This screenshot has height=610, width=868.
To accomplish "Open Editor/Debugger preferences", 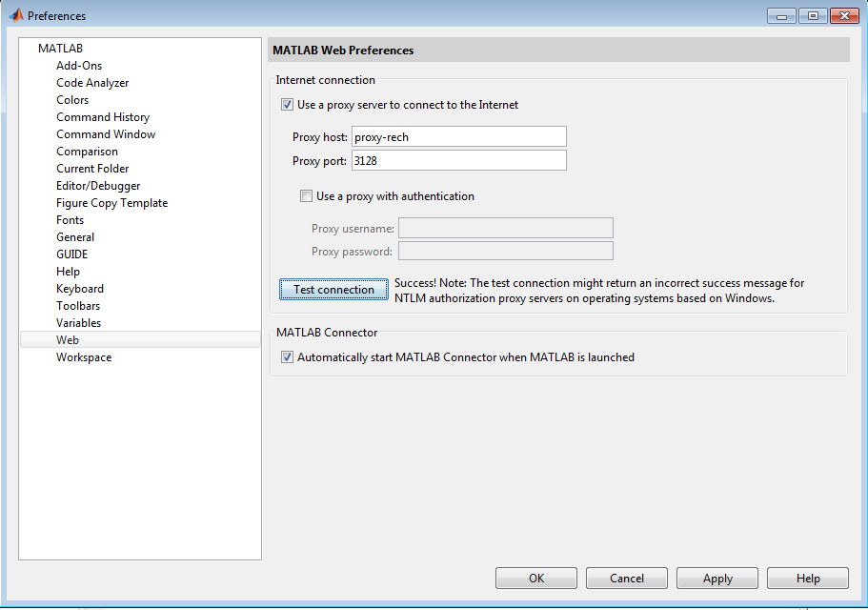I will click(98, 186).
